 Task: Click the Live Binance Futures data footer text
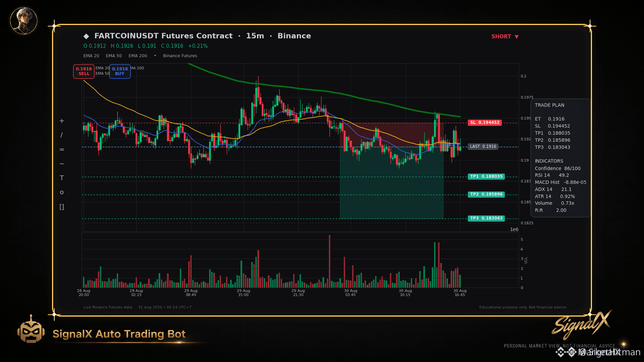(x=107, y=307)
